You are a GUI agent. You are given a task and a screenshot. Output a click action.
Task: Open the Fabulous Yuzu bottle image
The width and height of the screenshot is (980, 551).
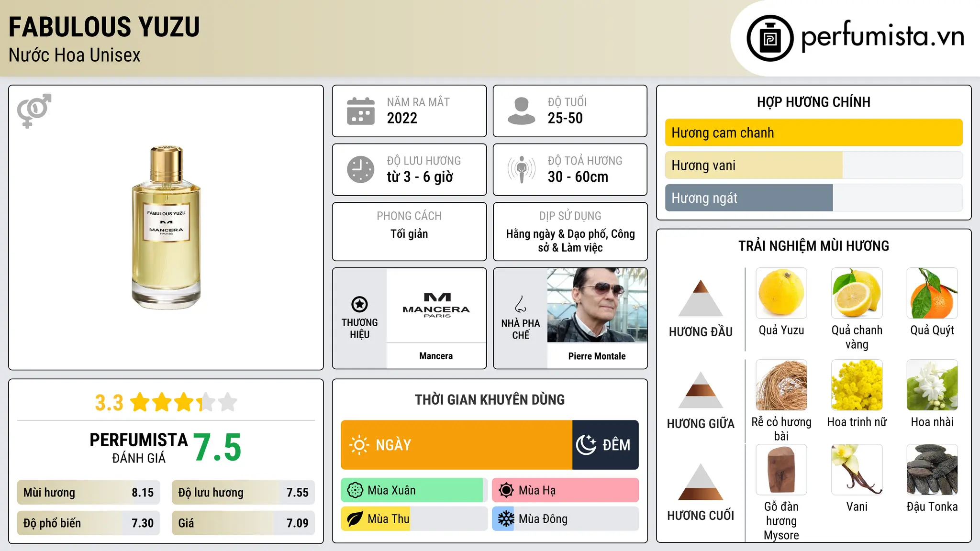[x=166, y=228]
